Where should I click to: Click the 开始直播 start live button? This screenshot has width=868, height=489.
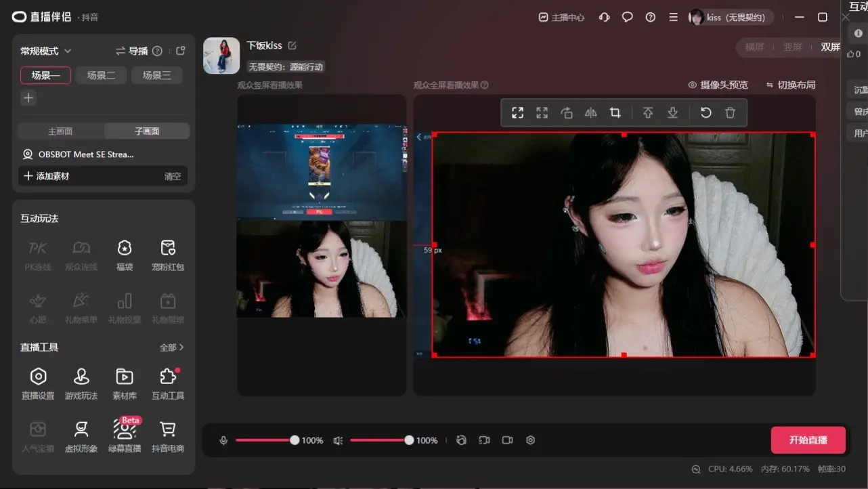tap(808, 440)
